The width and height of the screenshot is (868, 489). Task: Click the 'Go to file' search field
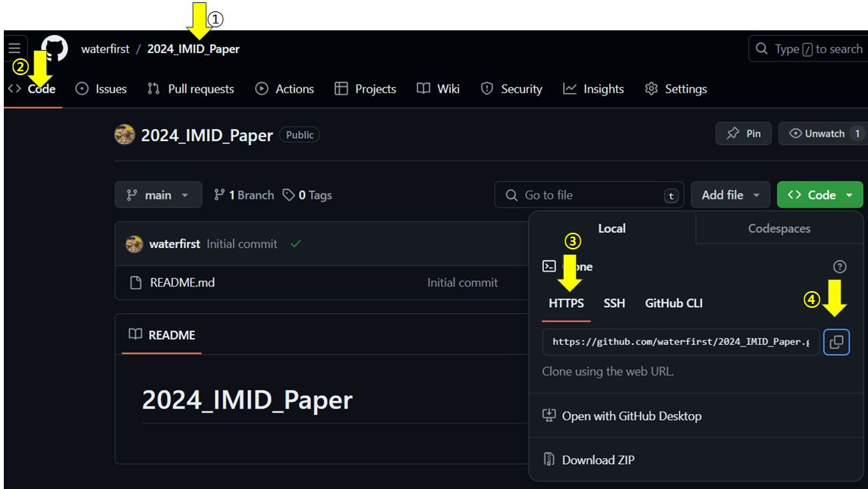coord(589,196)
